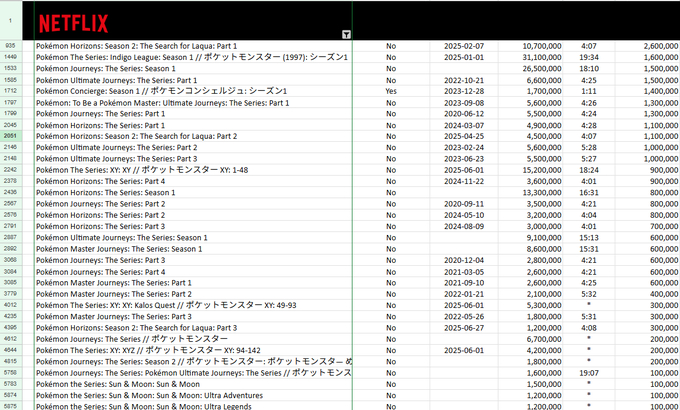The image size is (680, 410).
Task: Click the 19:34 runtime cell
Action: pyautogui.click(x=589, y=57)
